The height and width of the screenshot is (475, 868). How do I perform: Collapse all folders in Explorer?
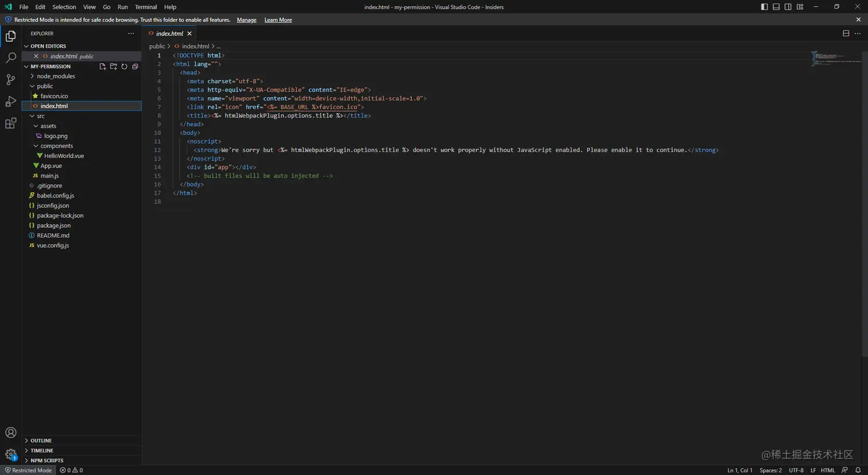[135, 67]
